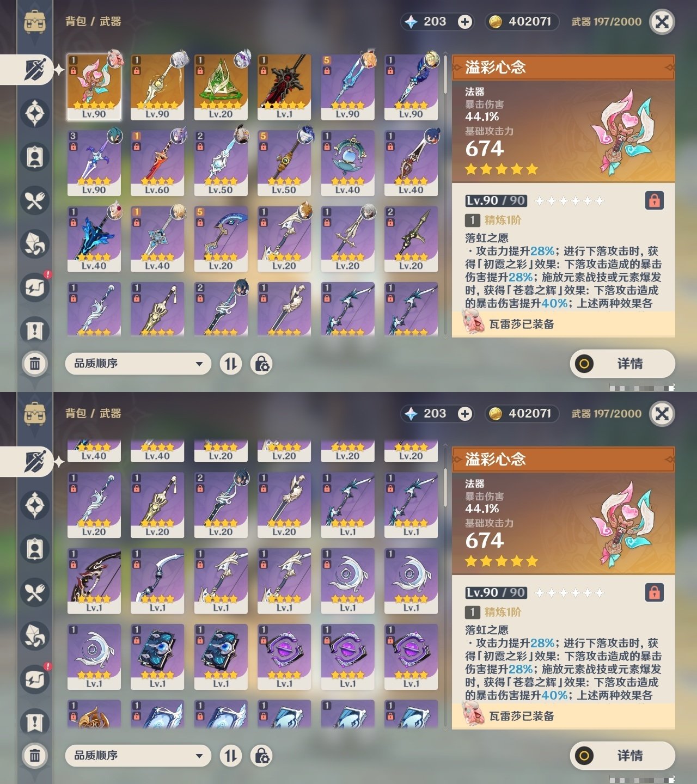Click the 详情 details button in bottom panel
The image size is (697, 784).
click(x=622, y=756)
